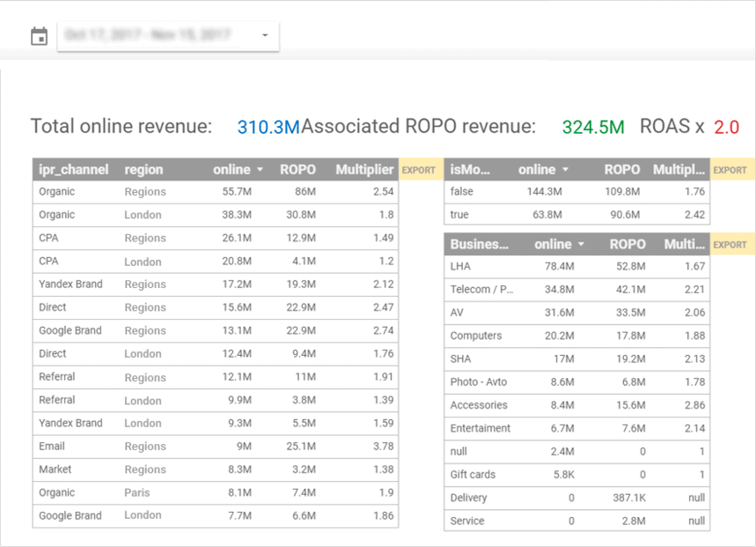Click Multiplier header in the ipr_channel table
Screen dimensions: 756x547
pos(363,170)
